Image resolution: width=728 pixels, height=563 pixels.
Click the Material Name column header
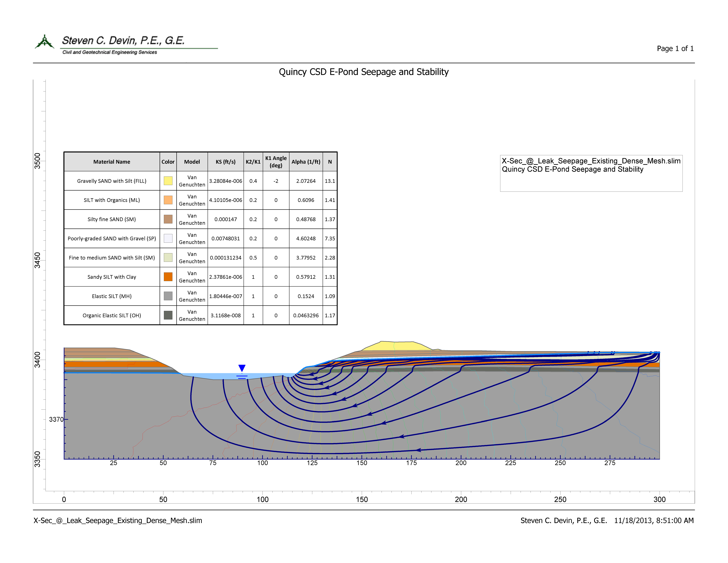pyautogui.click(x=112, y=162)
